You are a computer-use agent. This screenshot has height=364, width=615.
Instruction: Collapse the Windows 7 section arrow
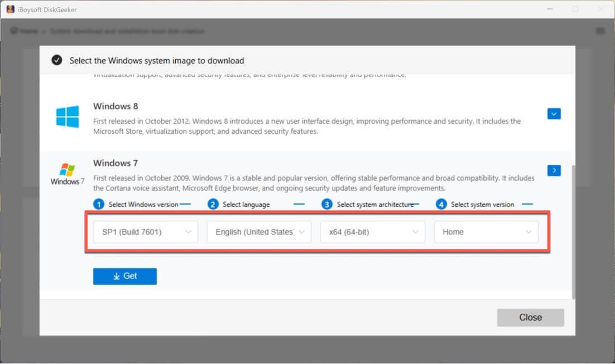pyautogui.click(x=554, y=171)
